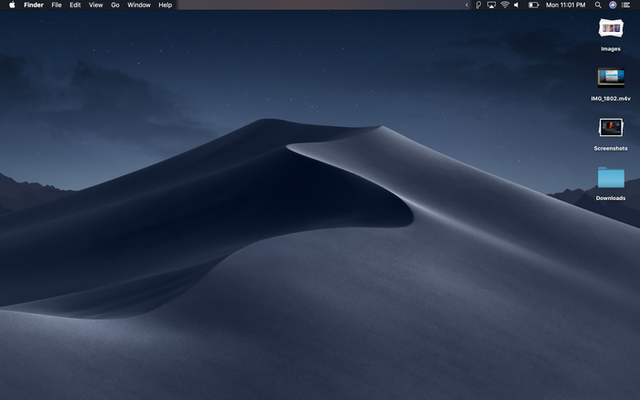Open the Wi-Fi status menu
Screen dimensions: 640x400
(x=505, y=5)
